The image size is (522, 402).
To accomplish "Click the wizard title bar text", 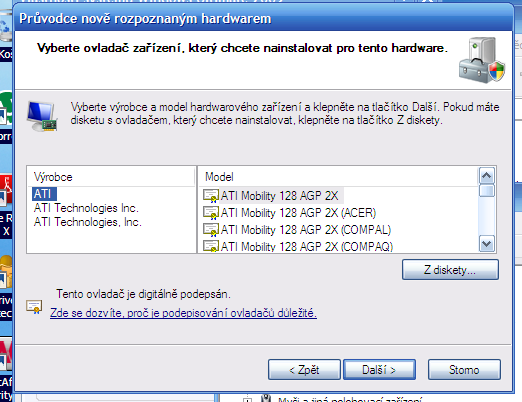I will click(145, 19).
